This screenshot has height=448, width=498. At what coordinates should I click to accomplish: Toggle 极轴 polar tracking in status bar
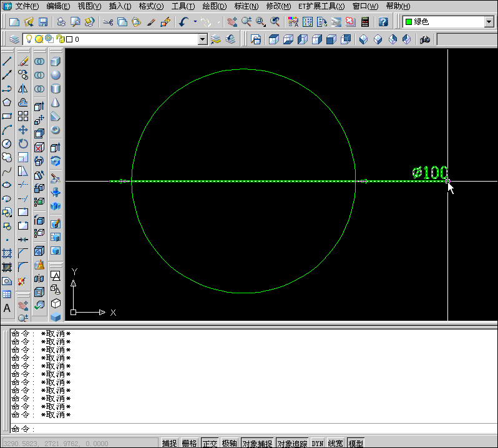(230, 443)
